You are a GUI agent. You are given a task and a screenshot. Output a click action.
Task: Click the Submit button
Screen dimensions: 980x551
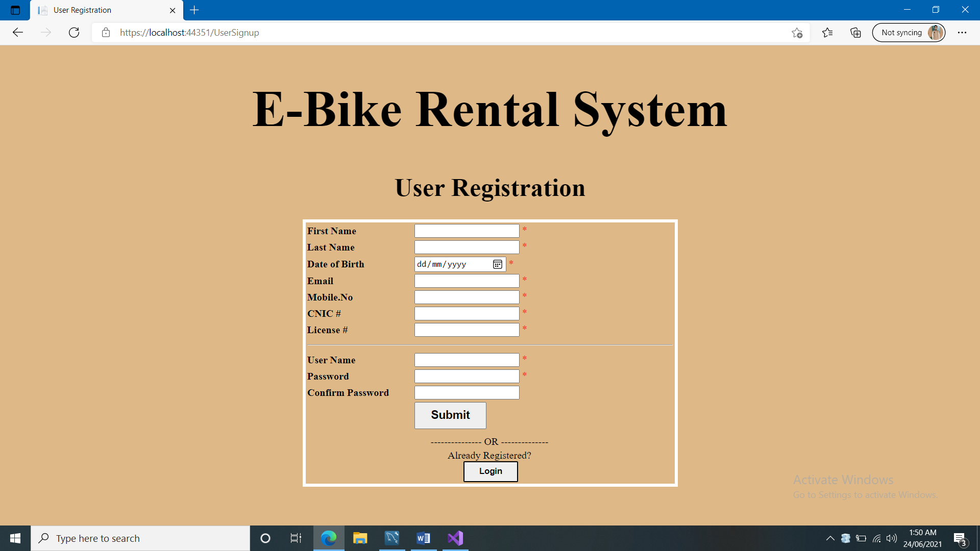[x=450, y=415]
